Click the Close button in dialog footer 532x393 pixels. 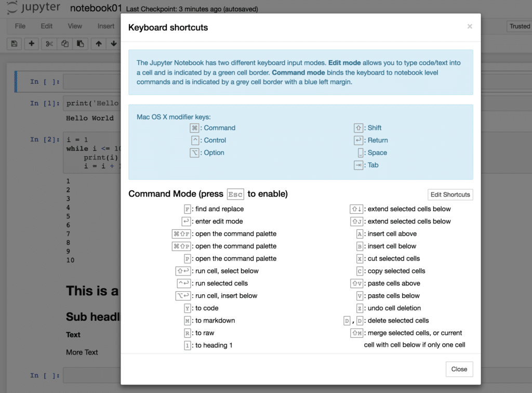[x=459, y=369]
